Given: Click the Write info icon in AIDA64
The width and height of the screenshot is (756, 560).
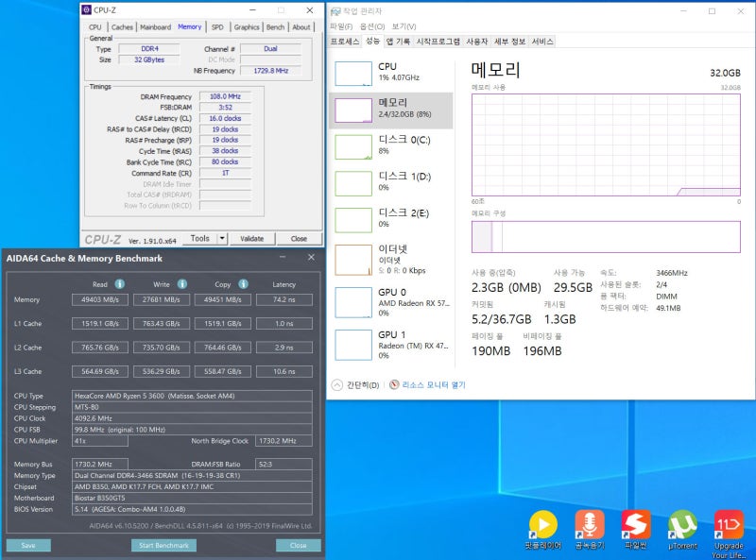Looking at the screenshot, I should click(x=181, y=284).
